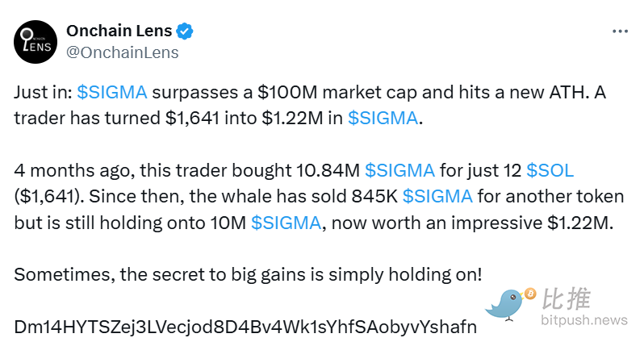Open $SIGMA cashtag after "$1.22M in"
Image resolution: width=644 pixels, height=342 pixels.
tap(383, 118)
